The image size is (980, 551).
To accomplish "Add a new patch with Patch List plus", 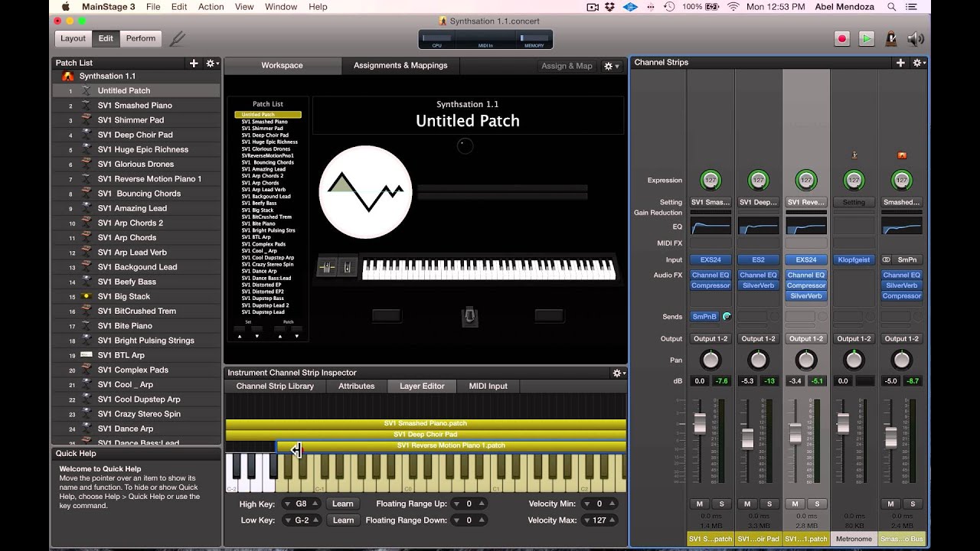I will (x=194, y=63).
